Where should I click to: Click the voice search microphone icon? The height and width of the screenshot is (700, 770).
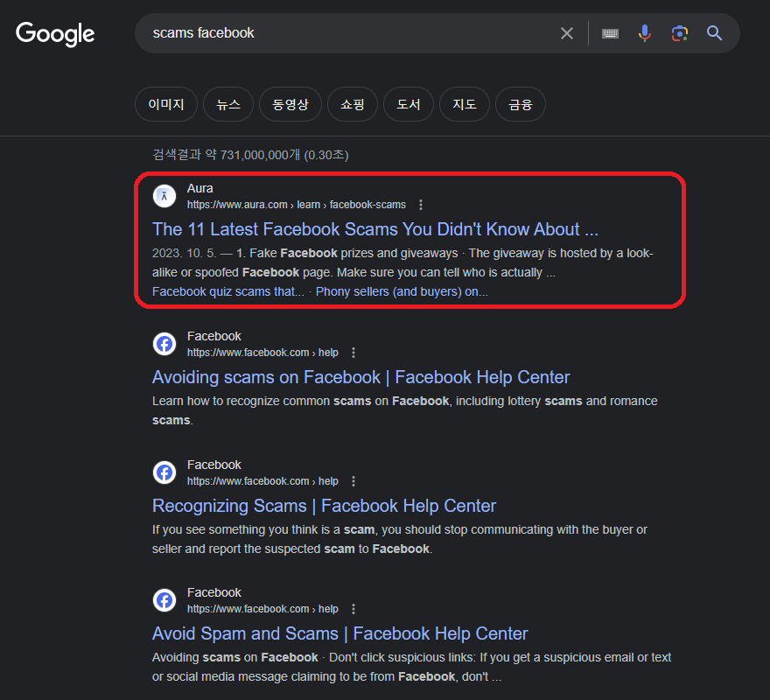click(645, 32)
